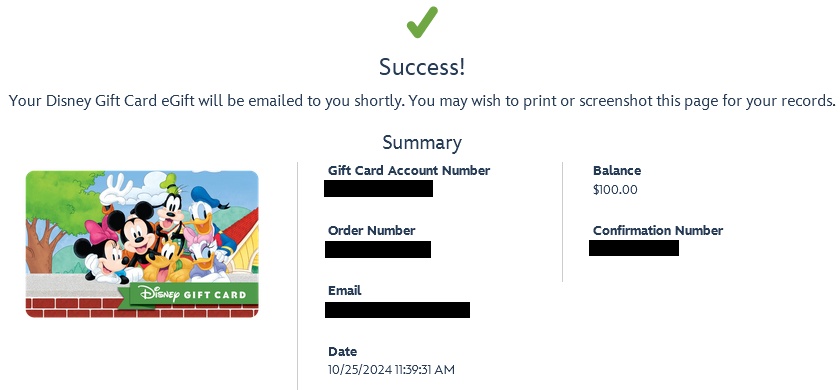The image size is (840, 390).
Task: Click the $100.00 balance amount
Action: 615,190
